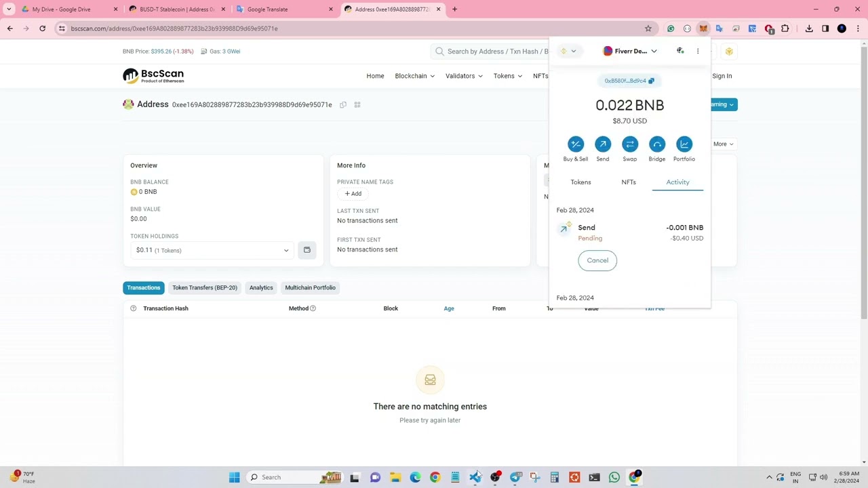The width and height of the screenshot is (868, 488).
Task: Click the MetaMask Swap icon
Action: point(630,144)
